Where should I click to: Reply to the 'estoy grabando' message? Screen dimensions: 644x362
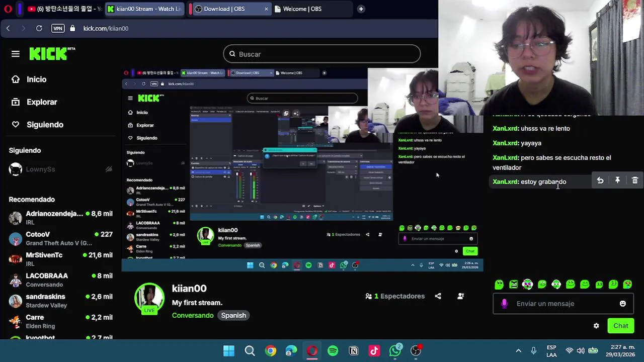coord(600,180)
